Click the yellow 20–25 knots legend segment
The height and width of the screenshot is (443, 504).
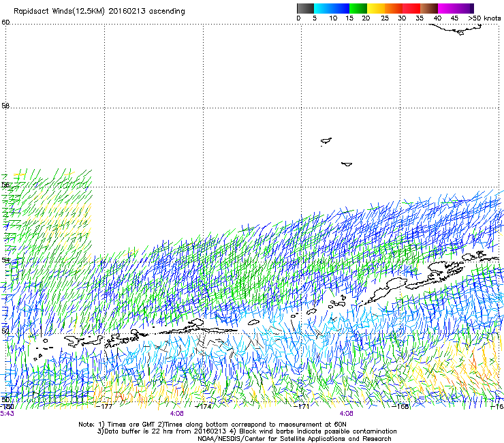(376, 8)
